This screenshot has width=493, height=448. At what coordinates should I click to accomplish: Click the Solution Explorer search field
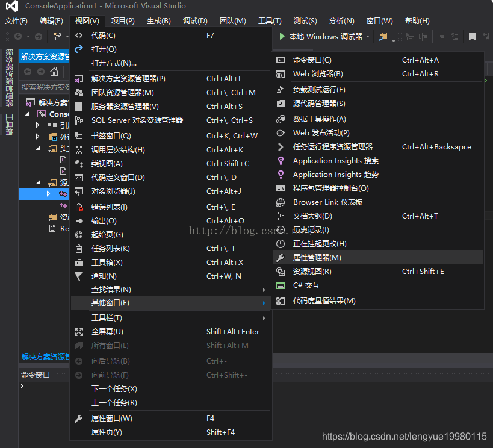[45, 87]
